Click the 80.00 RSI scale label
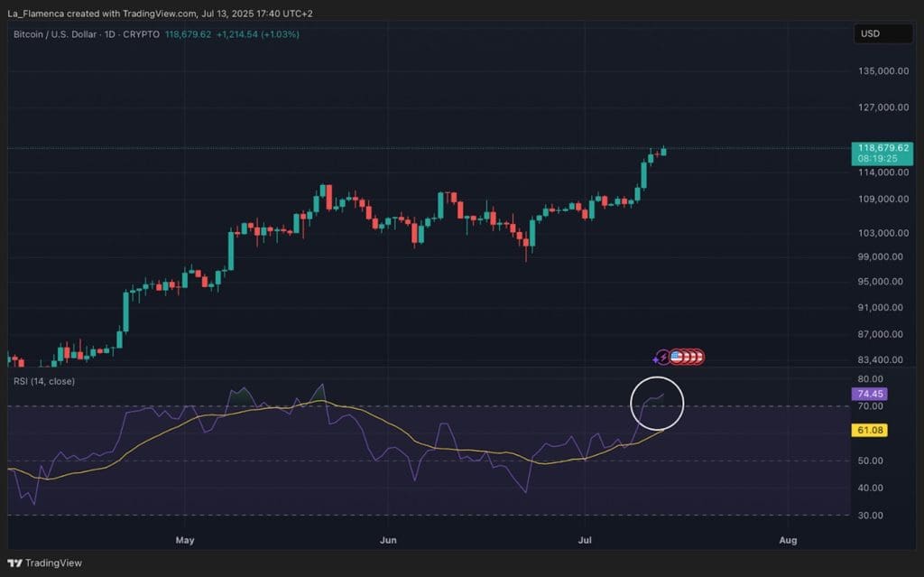This screenshot has height=577, width=924. point(871,378)
